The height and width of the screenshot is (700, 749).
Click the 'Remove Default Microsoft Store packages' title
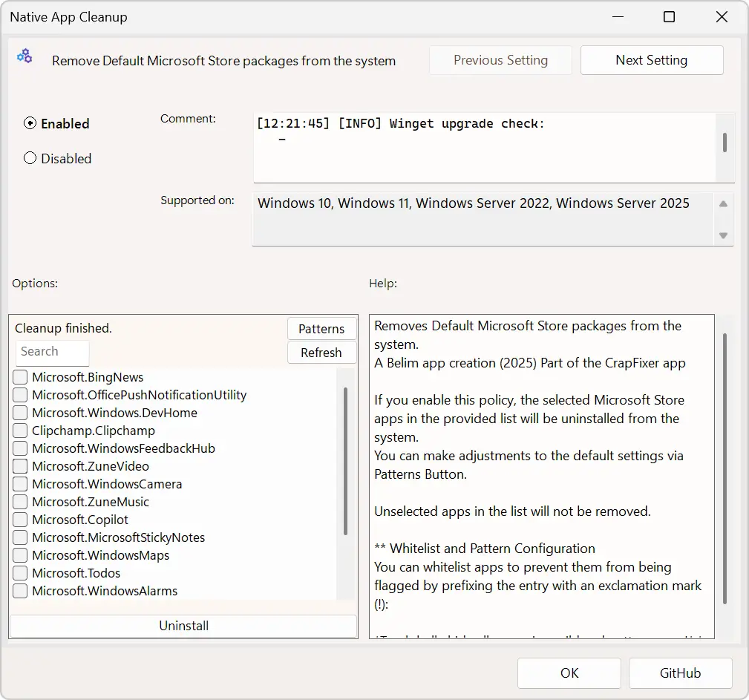pyautogui.click(x=223, y=61)
